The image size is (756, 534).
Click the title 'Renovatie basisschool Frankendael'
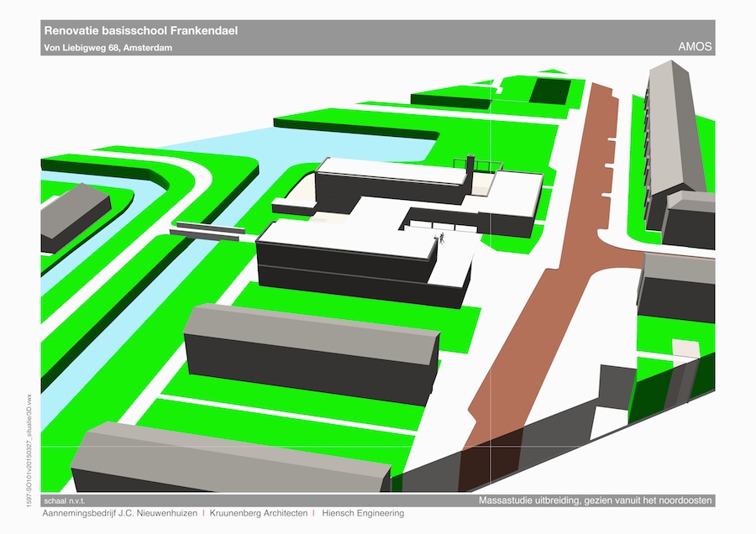pyautogui.click(x=140, y=31)
